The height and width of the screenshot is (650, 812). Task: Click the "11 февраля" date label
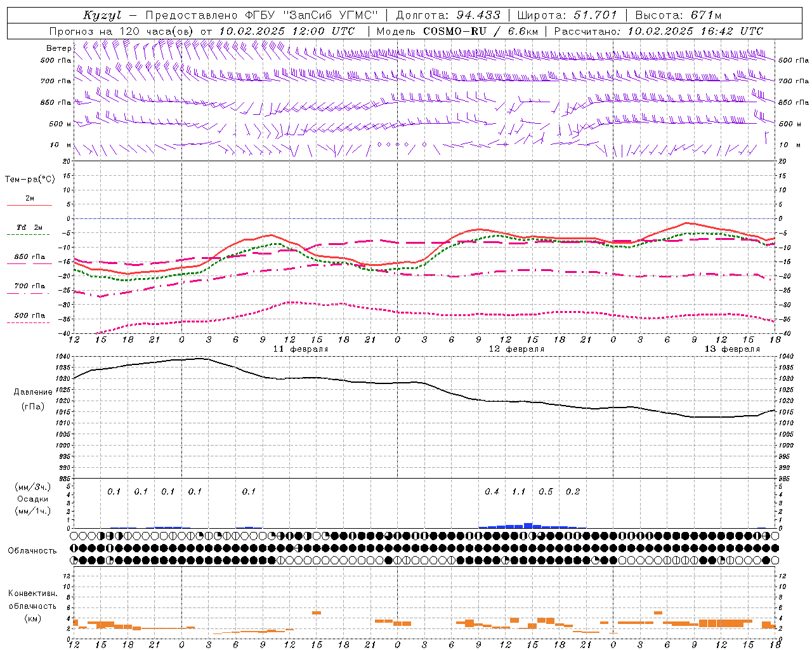[301, 349]
